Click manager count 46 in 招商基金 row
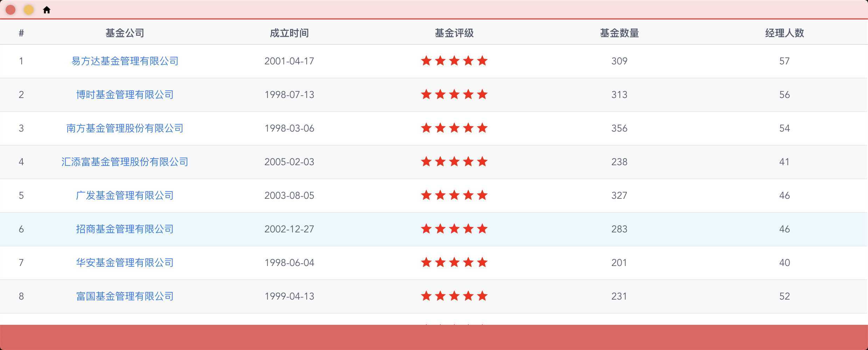The width and height of the screenshot is (868, 350). click(785, 229)
